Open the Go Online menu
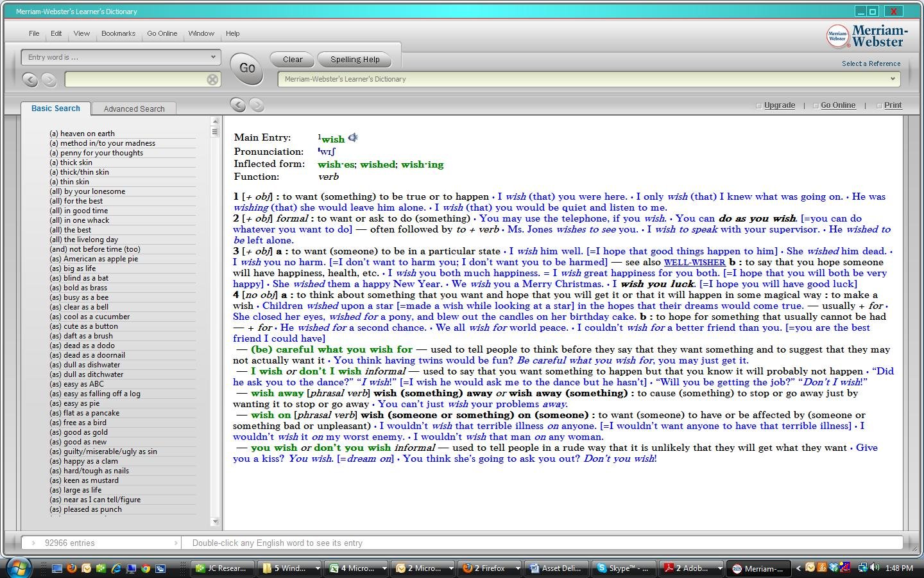The image size is (924, 578). [162, 33]
